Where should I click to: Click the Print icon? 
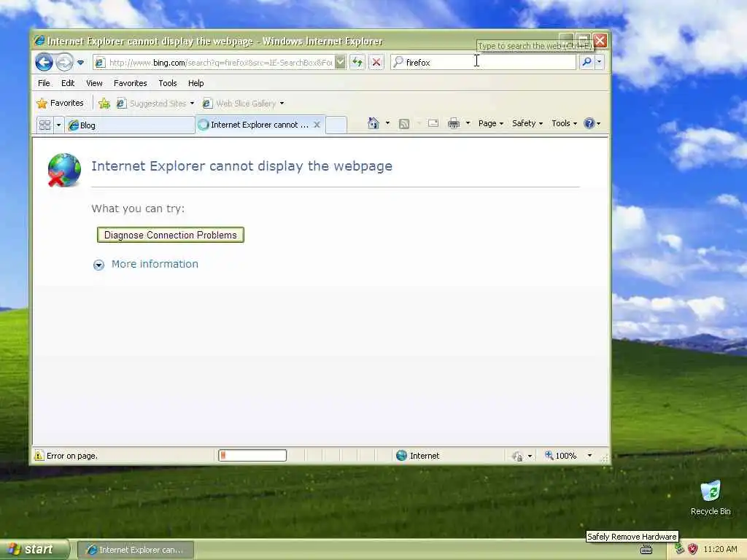[454, 123]
